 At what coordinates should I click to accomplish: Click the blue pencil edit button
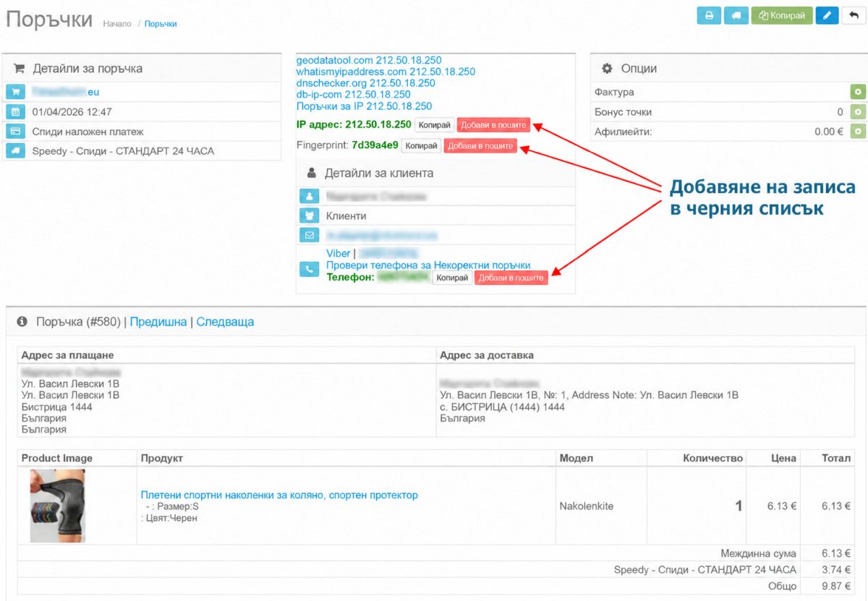tap(827, 15)
